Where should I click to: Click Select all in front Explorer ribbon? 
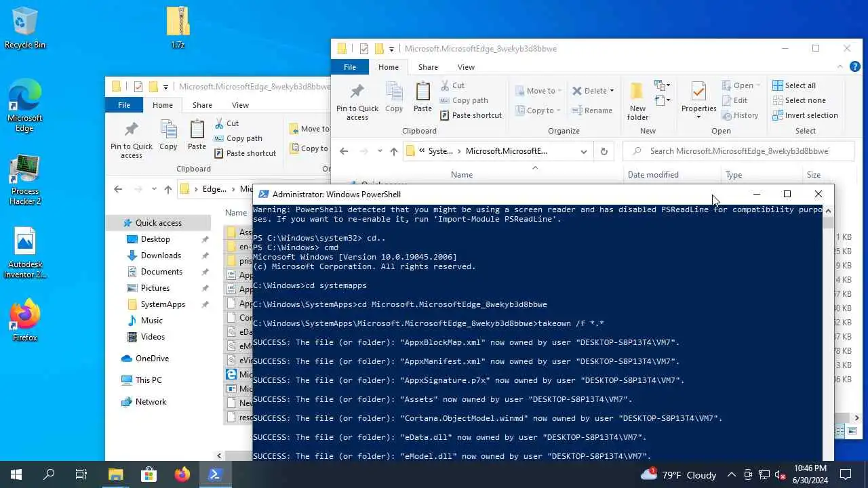click(x=794, y=85)
